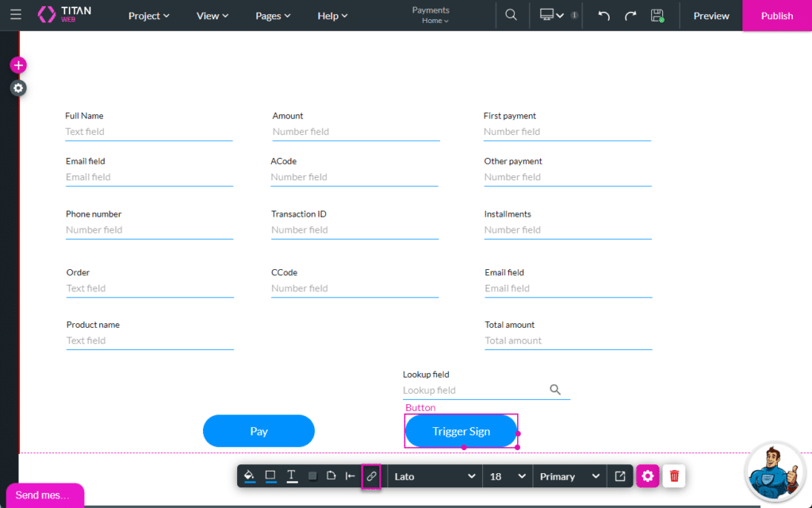Delete the selected button with trash icon
This screenshot has width=812, height=508.
[674, 476]
